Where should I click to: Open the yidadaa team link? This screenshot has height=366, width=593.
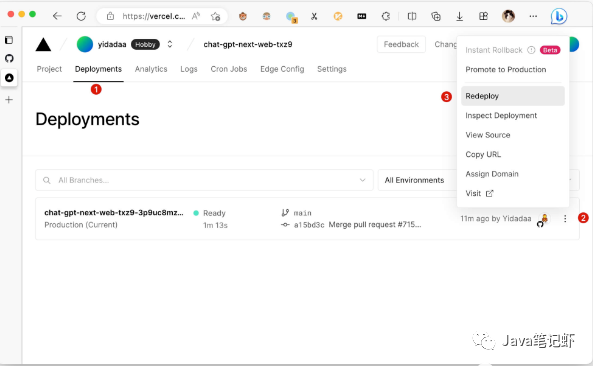coord(112,45)
